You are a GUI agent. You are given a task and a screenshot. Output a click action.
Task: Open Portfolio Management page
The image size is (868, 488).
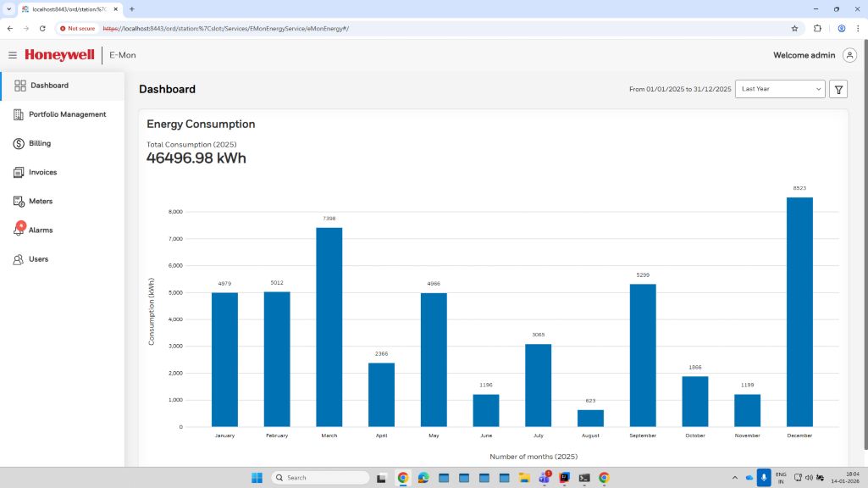(67, 114)
